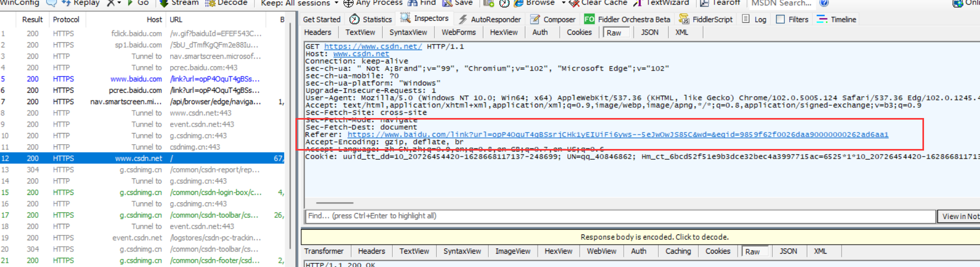Expand the Browse dropdown arrow
Image resolution: width=980 pixels, height=267 pixels.
coord(564,3)
